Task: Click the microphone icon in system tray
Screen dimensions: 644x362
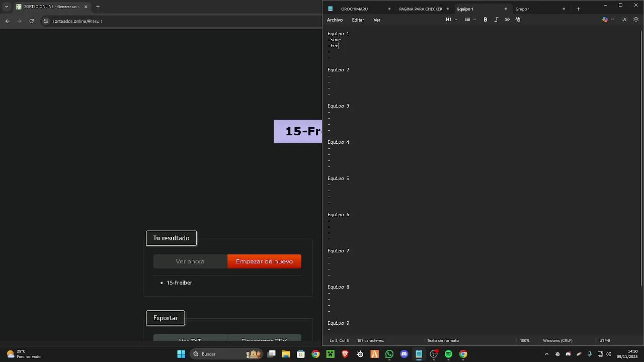Action: 590,354
